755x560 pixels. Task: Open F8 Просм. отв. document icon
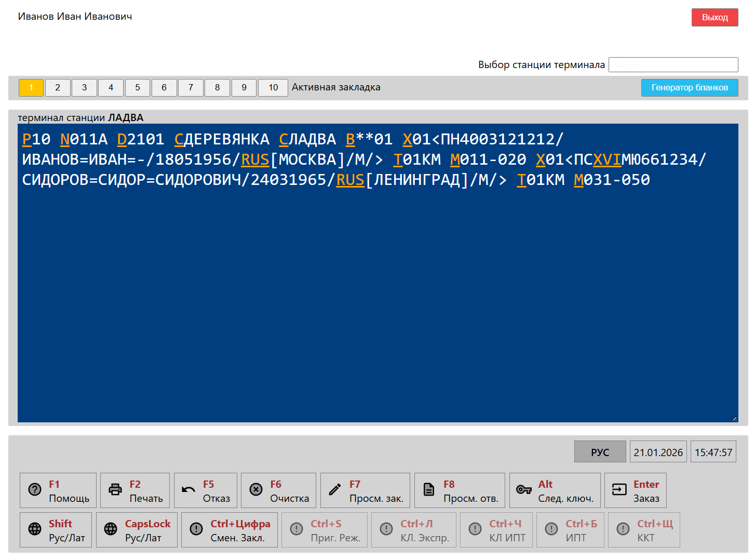click(429, 490)
